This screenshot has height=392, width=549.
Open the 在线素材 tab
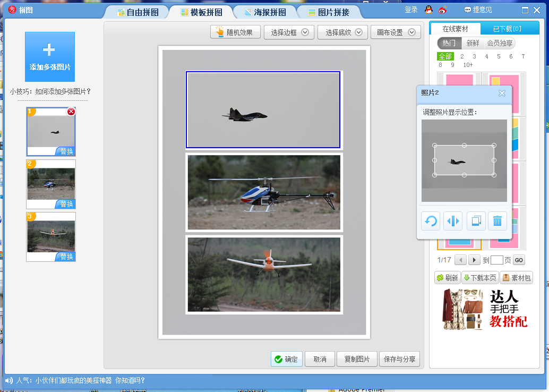pos(455,29)
